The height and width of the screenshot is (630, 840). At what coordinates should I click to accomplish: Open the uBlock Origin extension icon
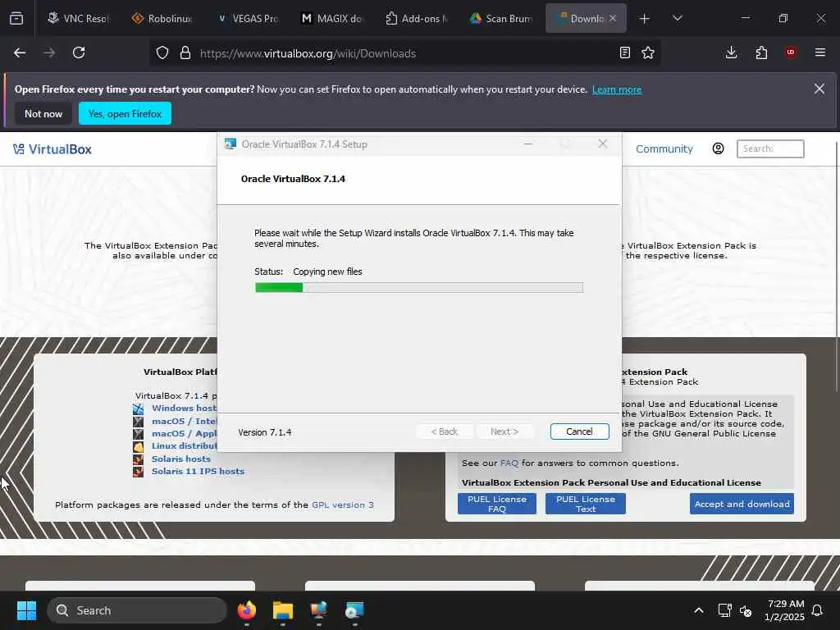[791, 52]
